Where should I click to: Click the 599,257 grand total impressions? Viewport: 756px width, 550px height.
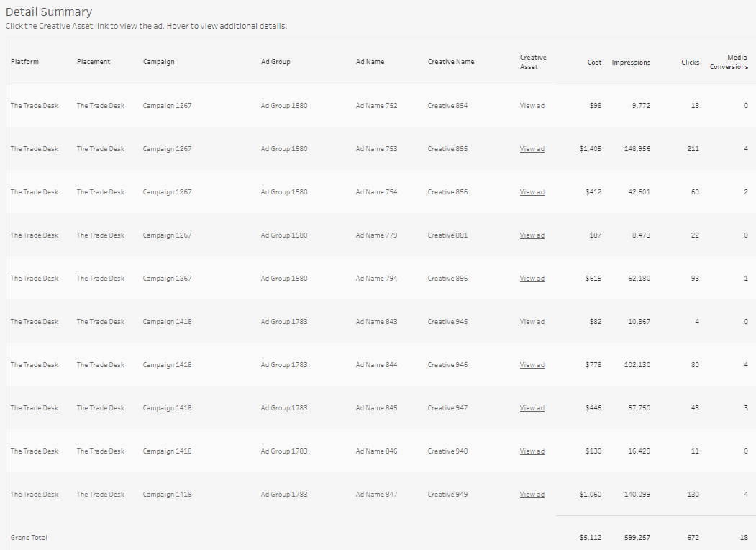tap(637, 538)
